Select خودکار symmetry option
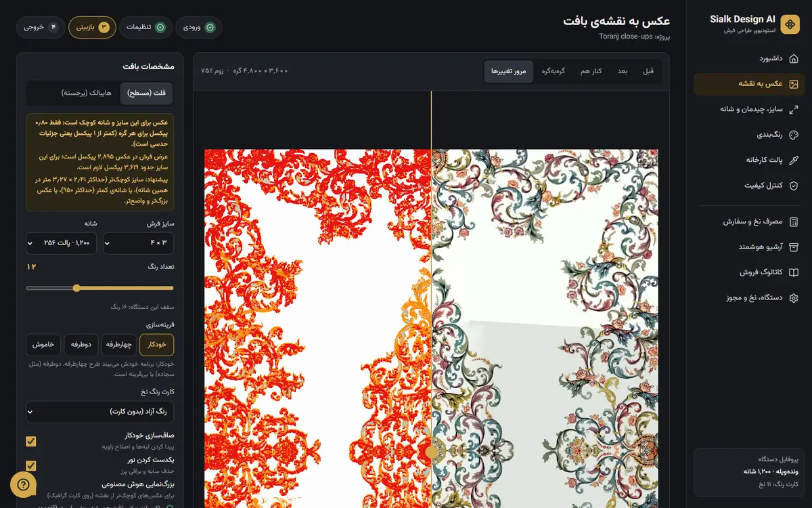This screenshot has height=508, width=812. 156,345
